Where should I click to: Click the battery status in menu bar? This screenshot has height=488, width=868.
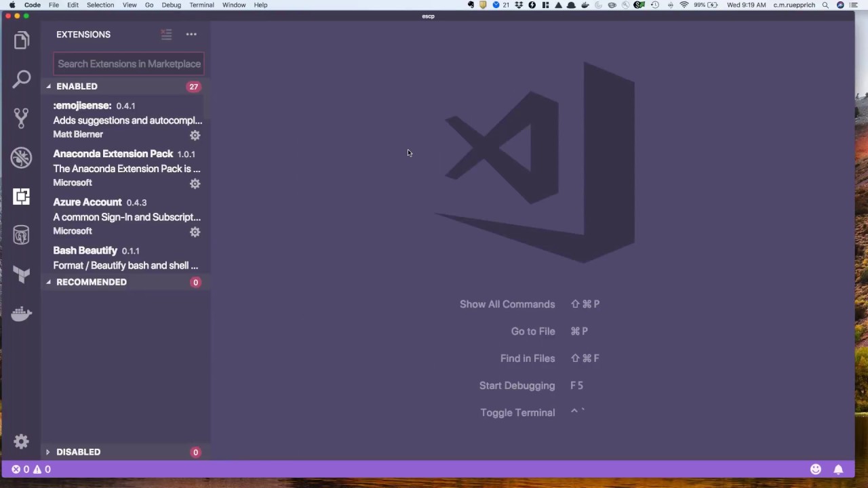[707, 5]
